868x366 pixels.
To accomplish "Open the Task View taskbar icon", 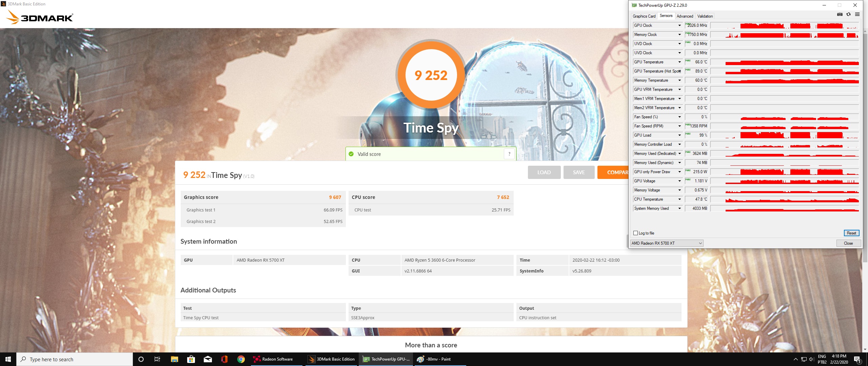I will tap(157, 359).
